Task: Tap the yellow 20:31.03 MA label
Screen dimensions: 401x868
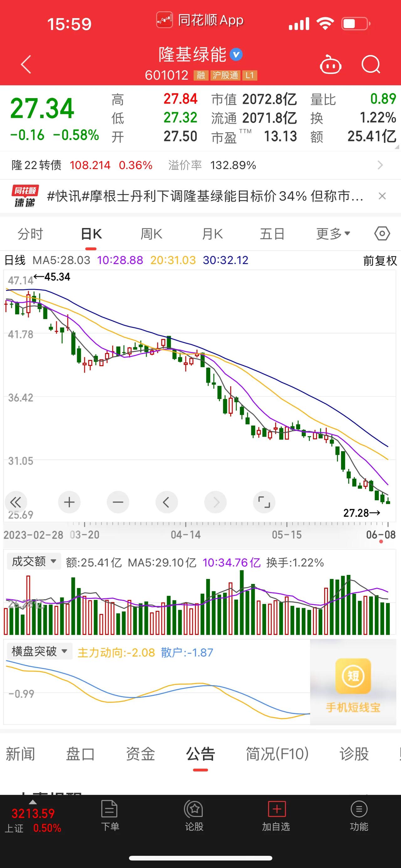Action: tap(173, 260)
